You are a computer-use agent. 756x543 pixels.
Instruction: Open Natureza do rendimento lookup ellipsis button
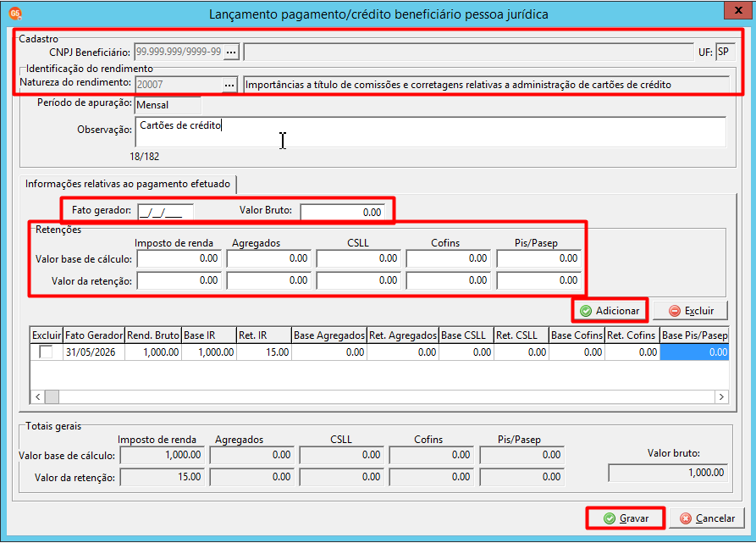click(229, 85)
